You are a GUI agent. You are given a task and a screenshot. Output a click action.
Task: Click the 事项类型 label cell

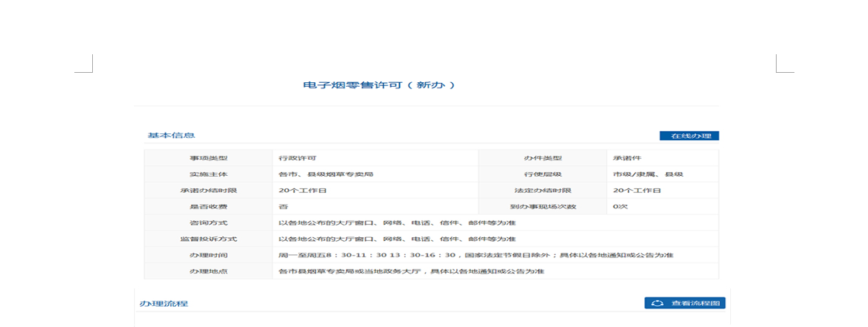pos(208,158)
